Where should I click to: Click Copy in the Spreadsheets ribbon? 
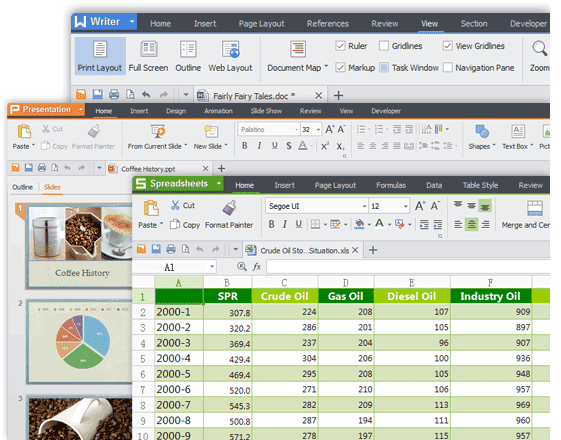tap(185, 225)
